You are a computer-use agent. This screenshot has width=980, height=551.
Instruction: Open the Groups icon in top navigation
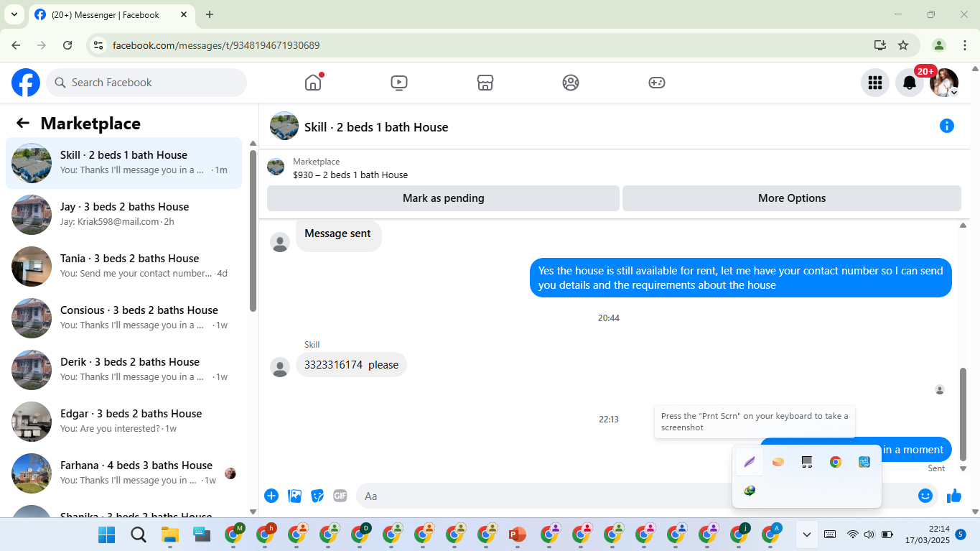pyautogui.click(x=571, y=83)
